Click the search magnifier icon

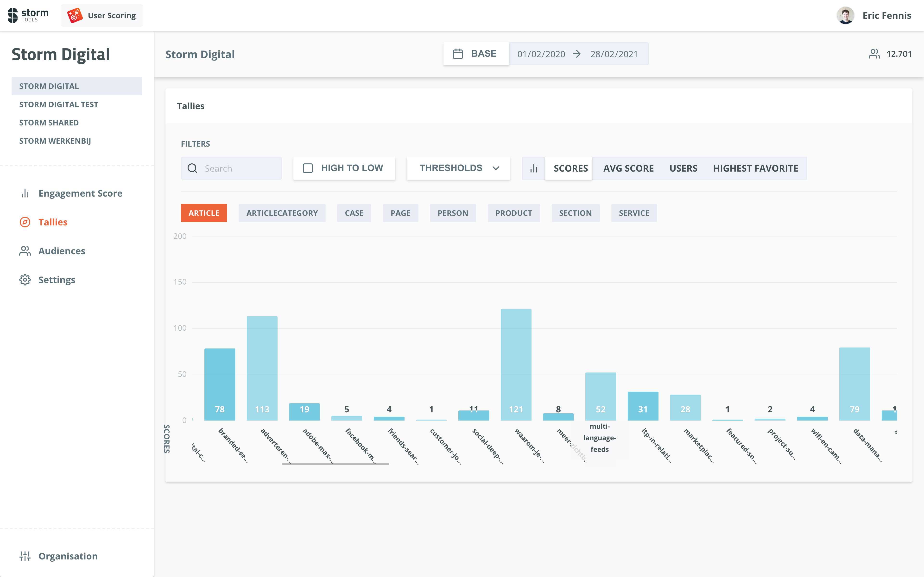[x=192, y=168]
